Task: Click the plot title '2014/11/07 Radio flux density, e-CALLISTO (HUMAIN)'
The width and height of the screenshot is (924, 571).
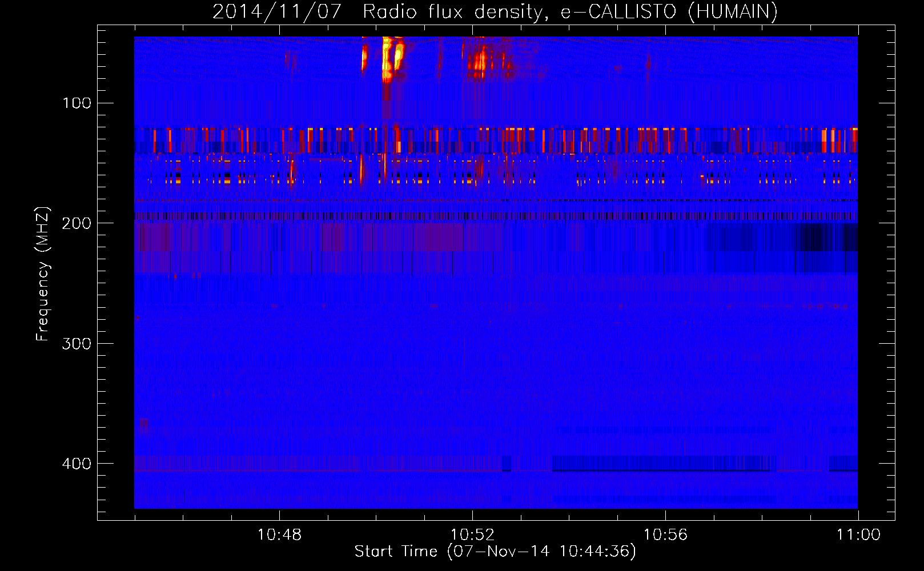Action: tap(495, 11)
